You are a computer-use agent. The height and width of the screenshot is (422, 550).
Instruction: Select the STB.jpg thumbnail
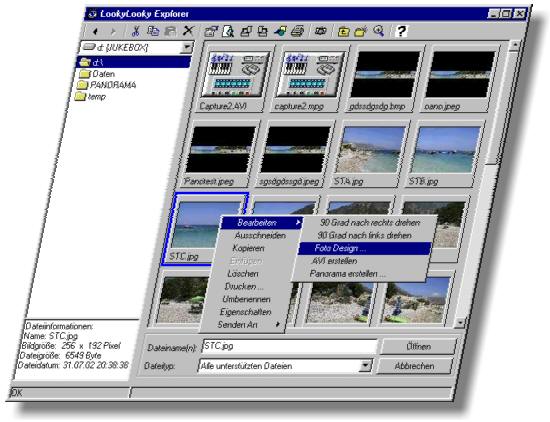(444, 155)
